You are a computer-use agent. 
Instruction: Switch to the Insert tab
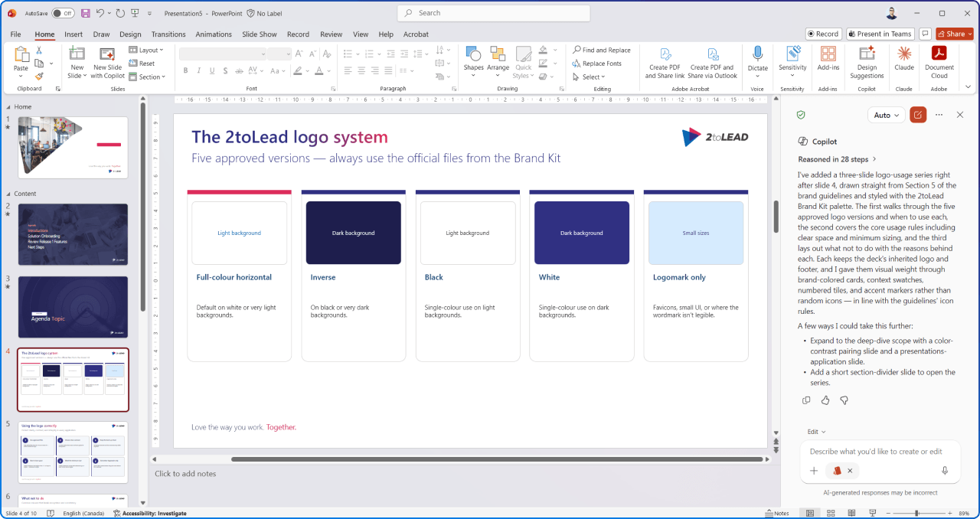pyautogui.click(x=73, y=34)
